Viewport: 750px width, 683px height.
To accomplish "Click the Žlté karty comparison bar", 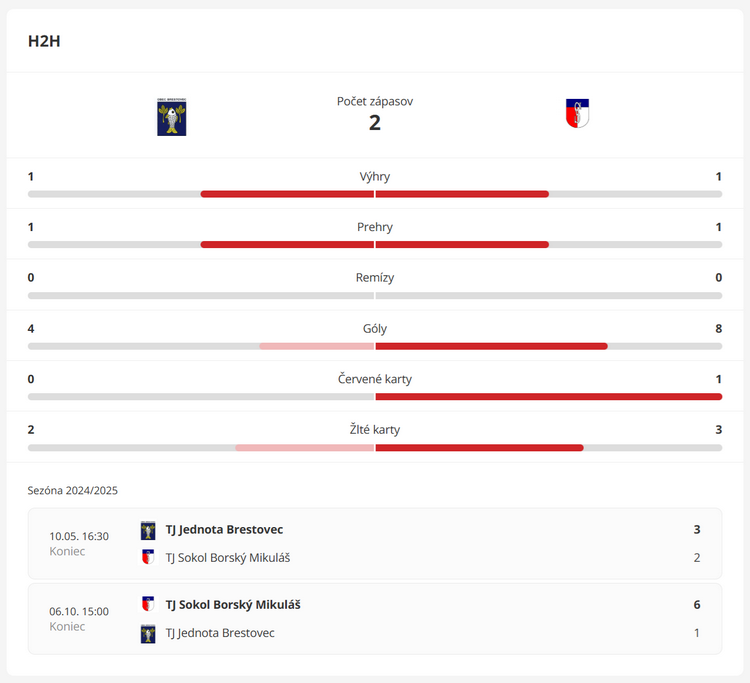I will [375, 448].
